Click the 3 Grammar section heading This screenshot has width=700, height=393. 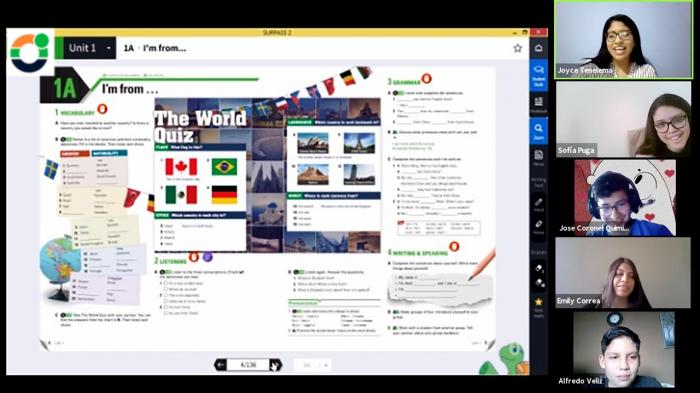tap(404, 82)
